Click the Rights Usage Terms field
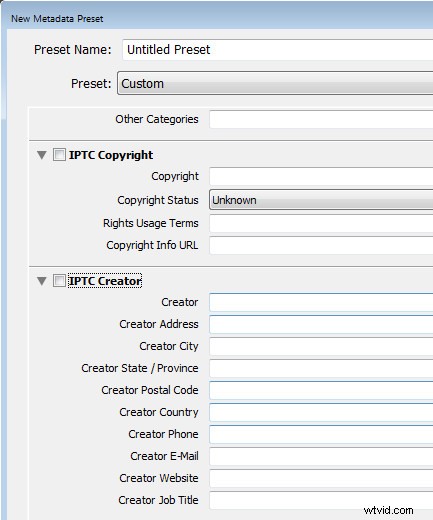Image resolution: width=433 pixels, height=520 pixels. coord(321,223)
